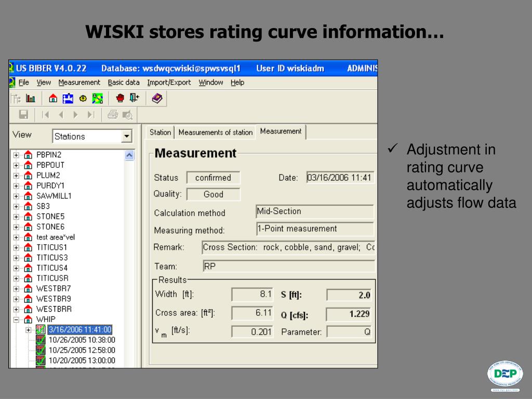Expand the WESTBR7 station node
532x399 pixels.
16,289
